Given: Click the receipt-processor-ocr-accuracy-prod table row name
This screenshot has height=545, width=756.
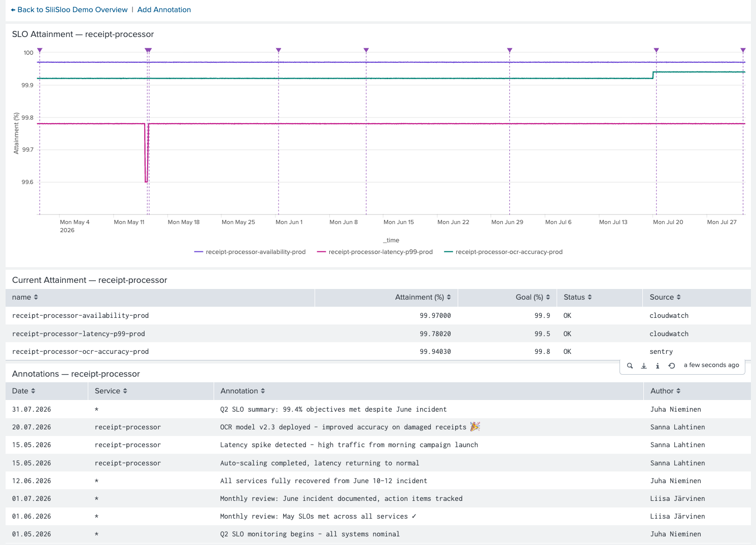Looking at the screenshot, I should pyautogui.click(x=81, y=351).
